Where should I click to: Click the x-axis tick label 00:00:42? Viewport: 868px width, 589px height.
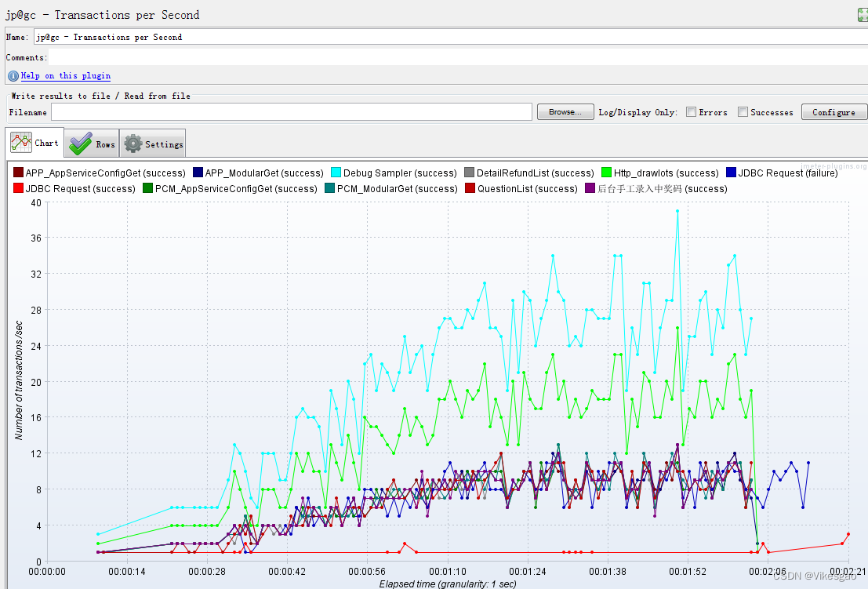click(x=287, y=571)
